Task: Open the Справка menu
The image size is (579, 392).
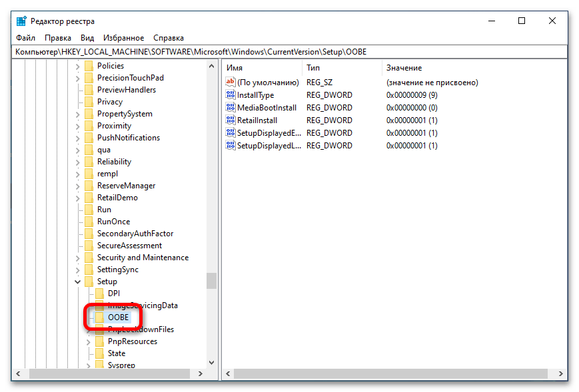Action: pyautogui.click(x=169, y=38)
